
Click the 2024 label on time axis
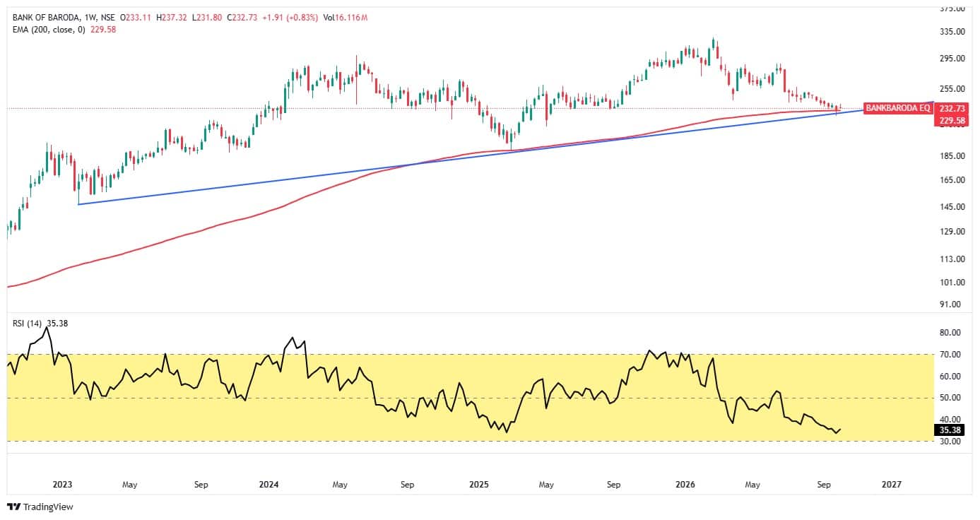click(x=268, y=485)
